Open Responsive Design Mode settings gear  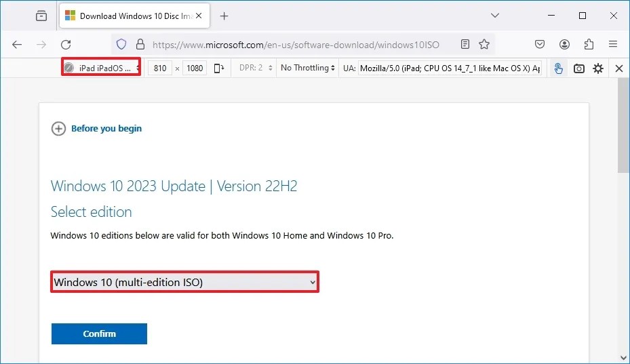point(598,68)
